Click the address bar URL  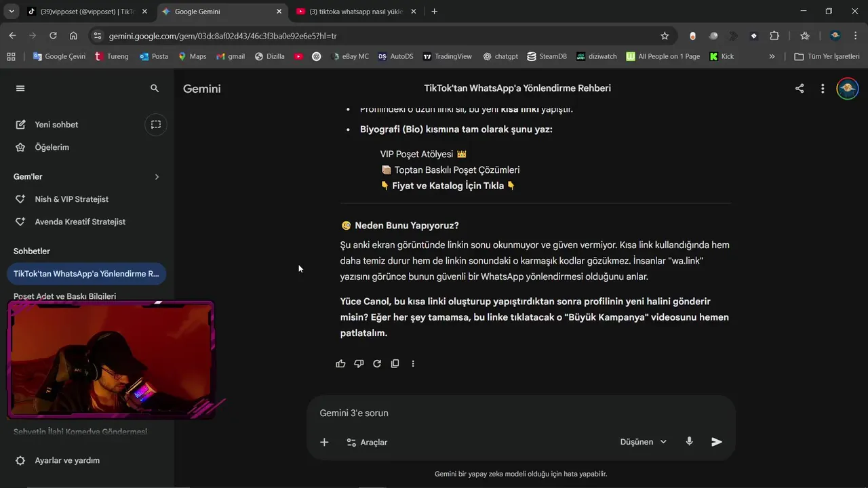[222, 36]
